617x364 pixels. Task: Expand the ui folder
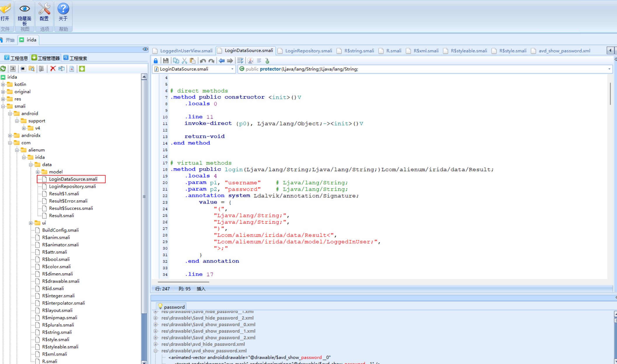[31, 223]
